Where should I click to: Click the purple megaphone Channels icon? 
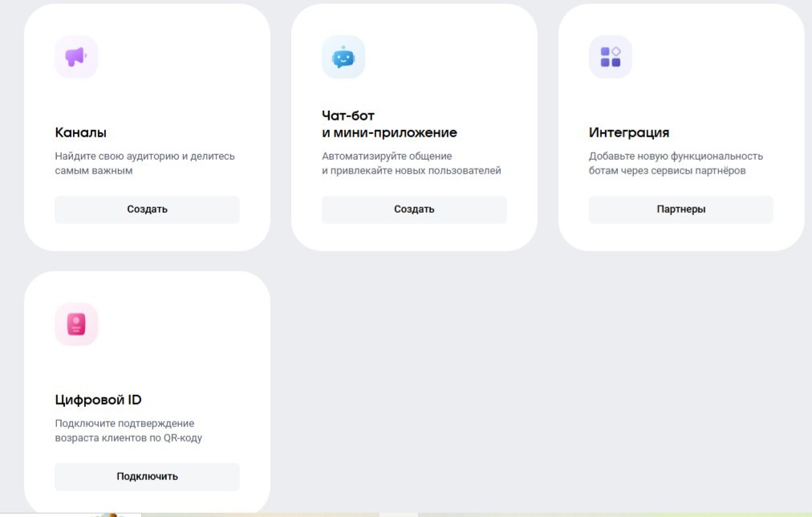pyautogui.click(x=76, y=57)
